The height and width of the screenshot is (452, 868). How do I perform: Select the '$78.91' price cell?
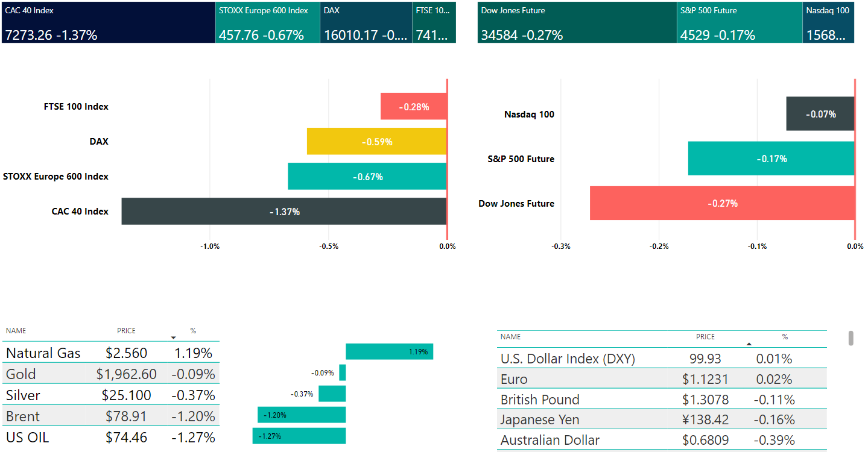(x=126, y=416)
